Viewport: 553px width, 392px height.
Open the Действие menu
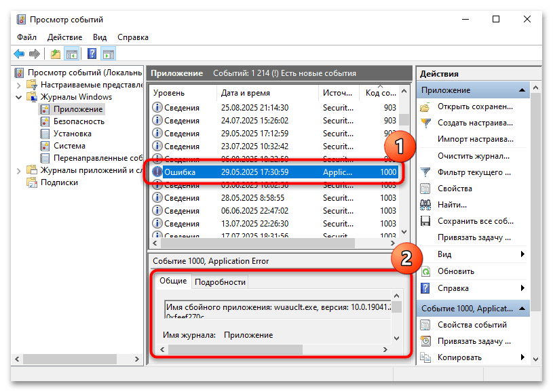(64, 37)
